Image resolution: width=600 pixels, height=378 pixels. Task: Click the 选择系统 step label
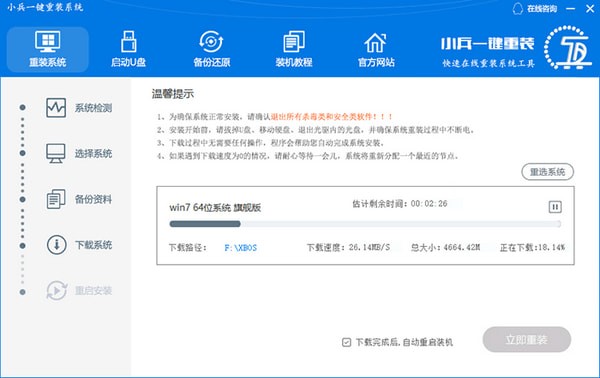coord(93,154)
